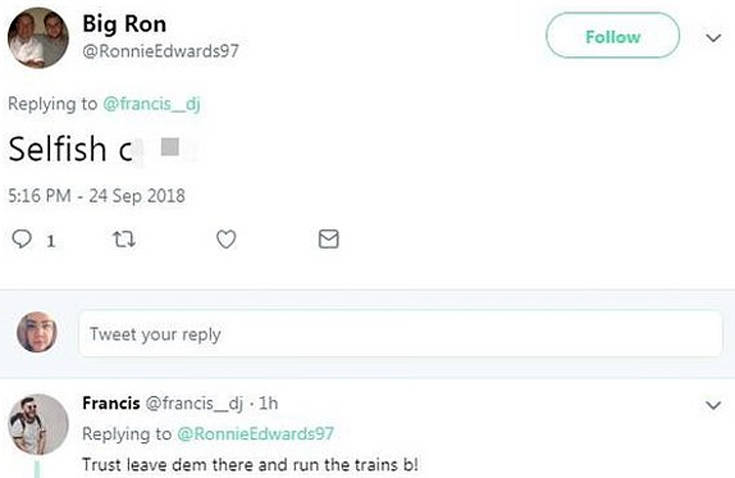Click the reply count number 1
This screenshot has width=735, height=478.
(50, 240)
